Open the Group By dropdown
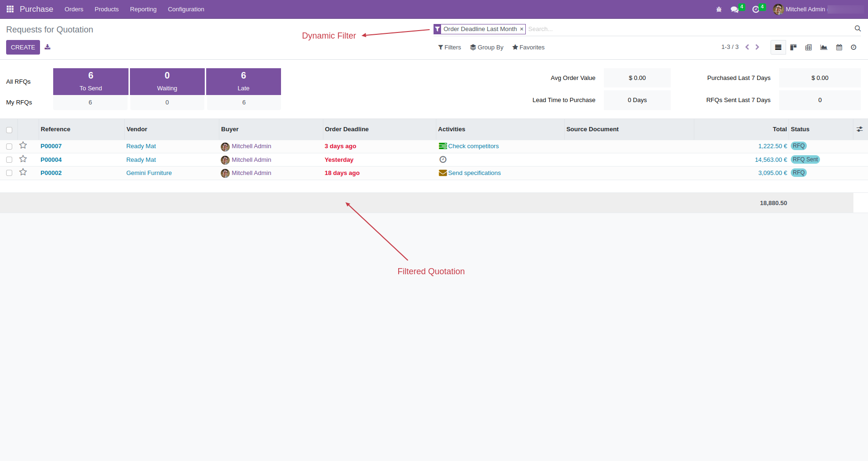Screen dimensions: 868x461 (487, 48)
